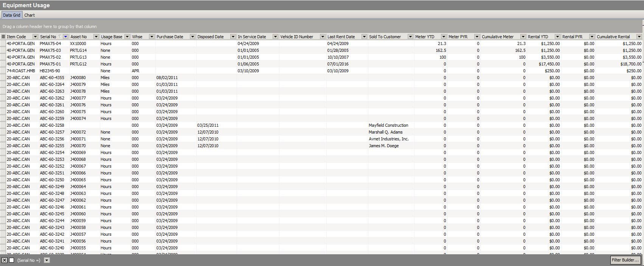This screenshot has height=266, width=644.
Task: Select serial number PMAX75-03 cell
Action: [x=54, y=50]
